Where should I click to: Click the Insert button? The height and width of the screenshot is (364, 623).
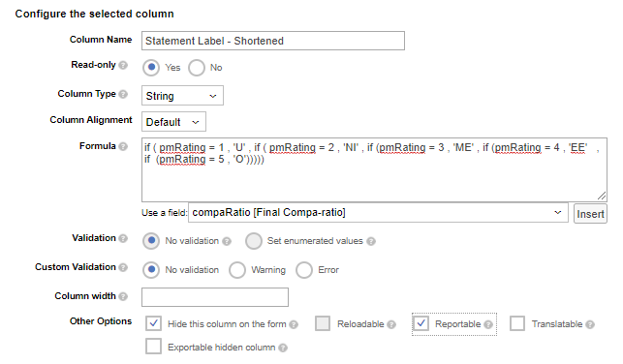(x=590, y=214)
